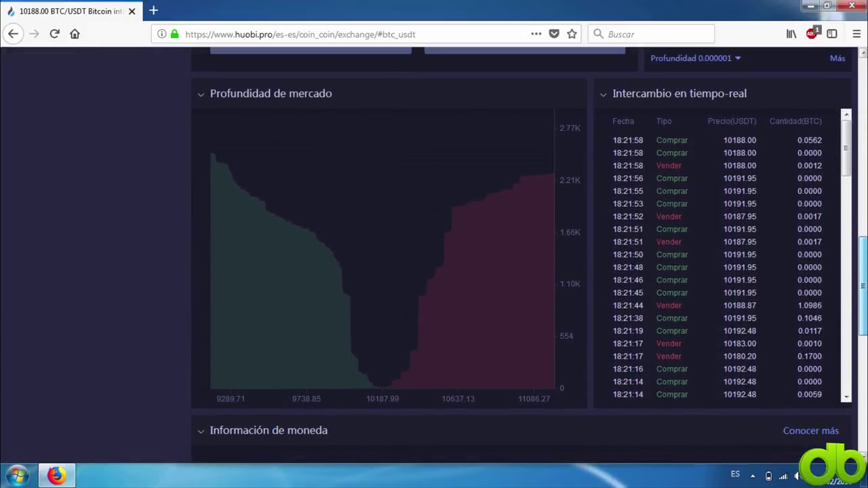Click the 0.0012 quantity value
This screenshot has height=488, width=868.
click(x=810, y=166)
